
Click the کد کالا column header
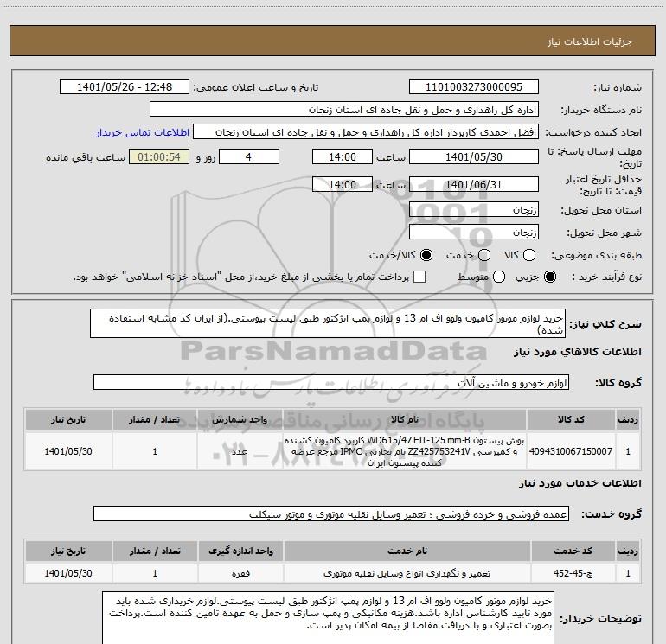tap(571, 419)
